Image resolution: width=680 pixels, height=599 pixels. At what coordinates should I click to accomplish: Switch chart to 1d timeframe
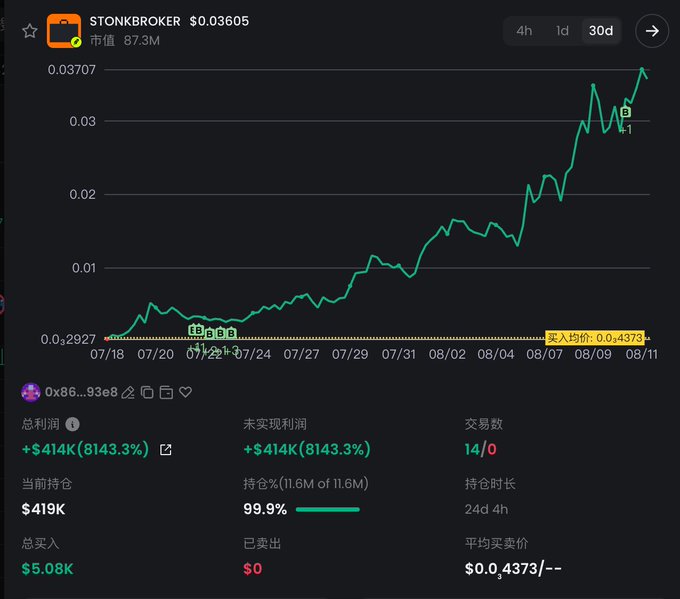[x=562, y=31]
